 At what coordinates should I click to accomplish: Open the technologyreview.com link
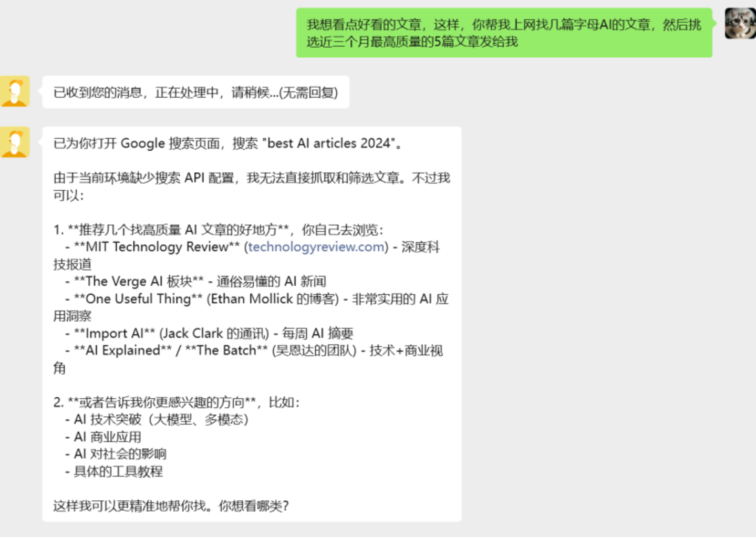[x=314, y=247]
